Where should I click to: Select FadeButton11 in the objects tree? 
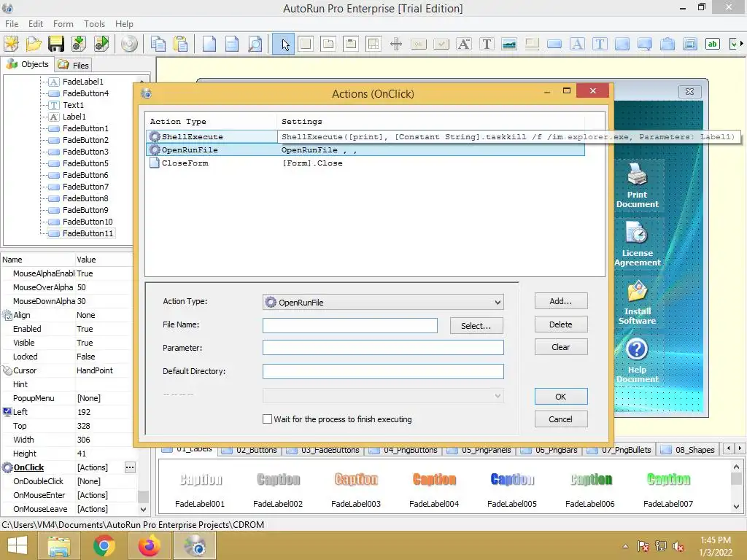(88, 233)
